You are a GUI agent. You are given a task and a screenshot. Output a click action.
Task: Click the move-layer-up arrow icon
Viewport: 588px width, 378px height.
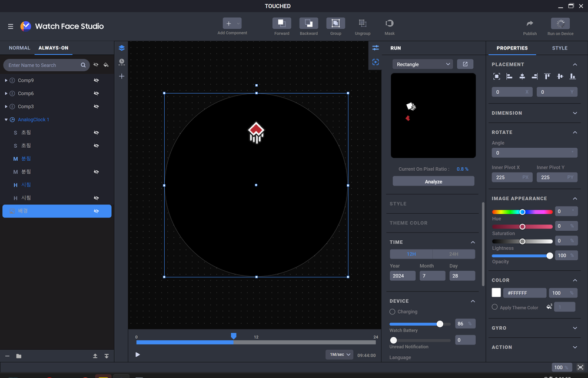coord(95,356)
